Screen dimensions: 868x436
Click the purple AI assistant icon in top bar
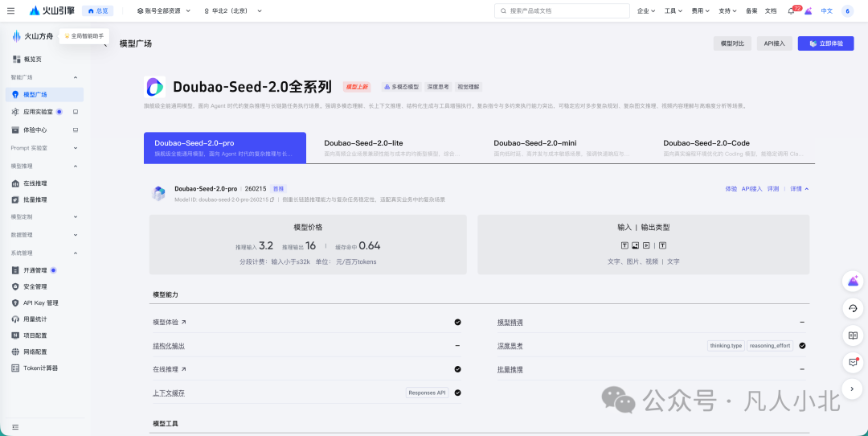(809, 10)
